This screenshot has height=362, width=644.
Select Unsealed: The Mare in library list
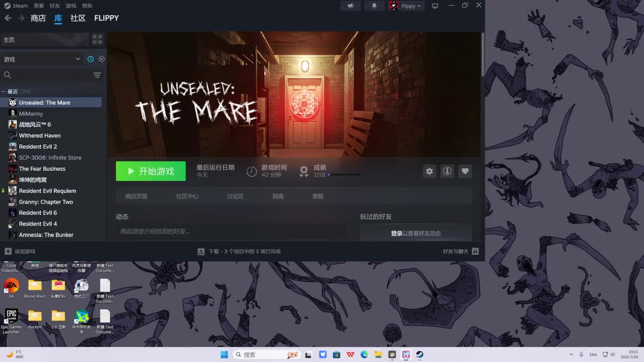click(x=51, y=103)
